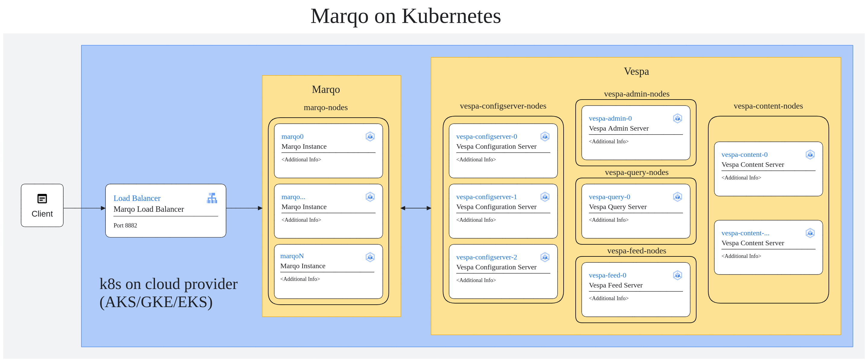Click the marqoN pod cube icon
Image resolution: width=868 pixels, height=362 pixels.
click(x=370, y=257)
